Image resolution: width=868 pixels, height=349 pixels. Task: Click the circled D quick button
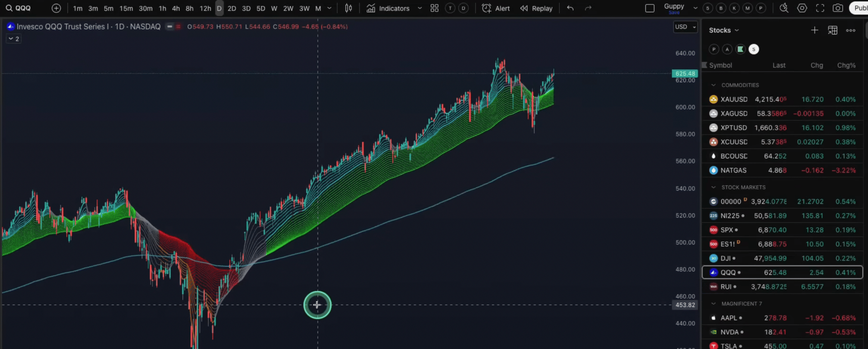(463, 8)
